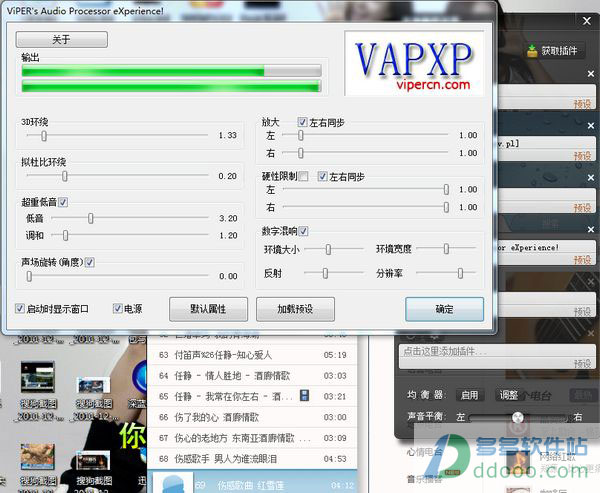Click the small disk icon on track 65

point(305,395)
